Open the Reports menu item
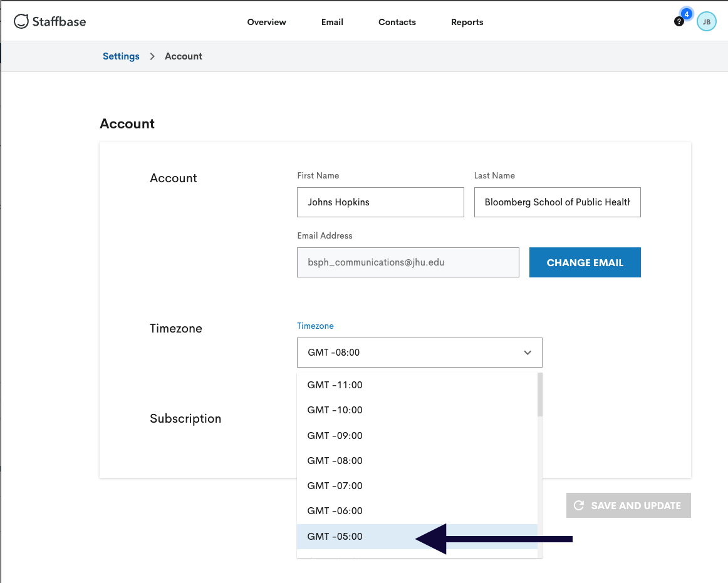 (467, 22)
